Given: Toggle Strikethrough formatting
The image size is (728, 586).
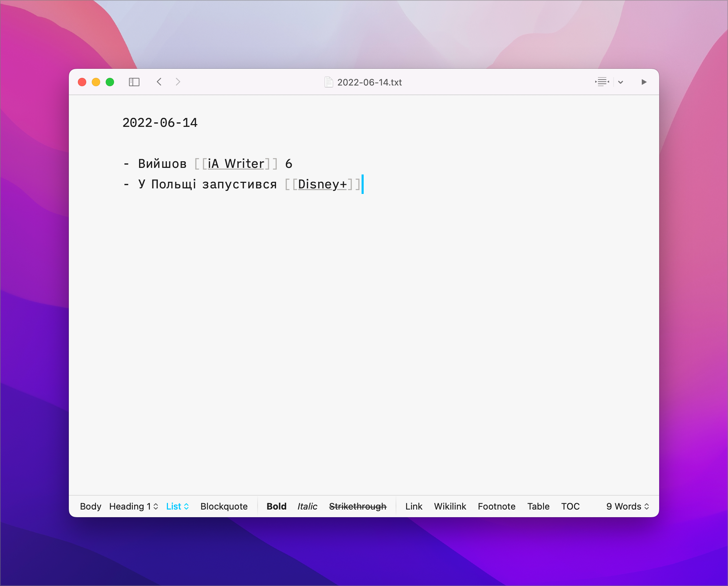Looking at the screenshot, I should pos(358,506).
